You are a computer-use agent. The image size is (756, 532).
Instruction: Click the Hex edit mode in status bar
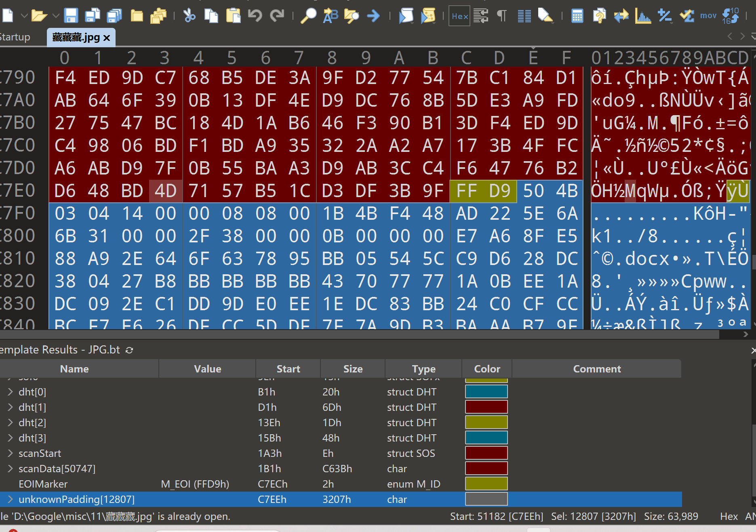click(729, 517)
